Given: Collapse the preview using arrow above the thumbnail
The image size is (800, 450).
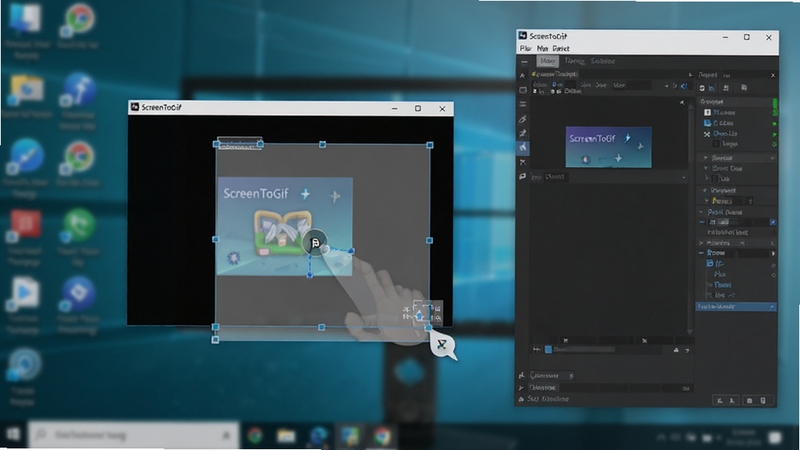Looking at the screenshot, I should pos(682,103).
